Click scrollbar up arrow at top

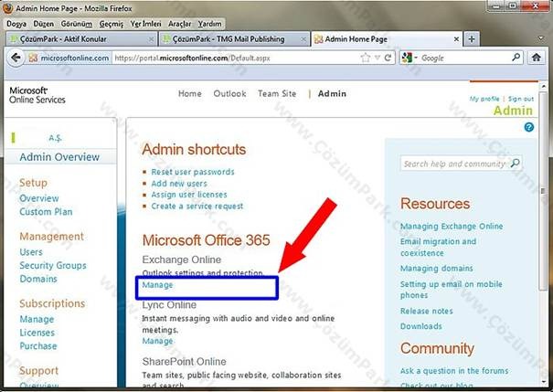tap(543, 86)
